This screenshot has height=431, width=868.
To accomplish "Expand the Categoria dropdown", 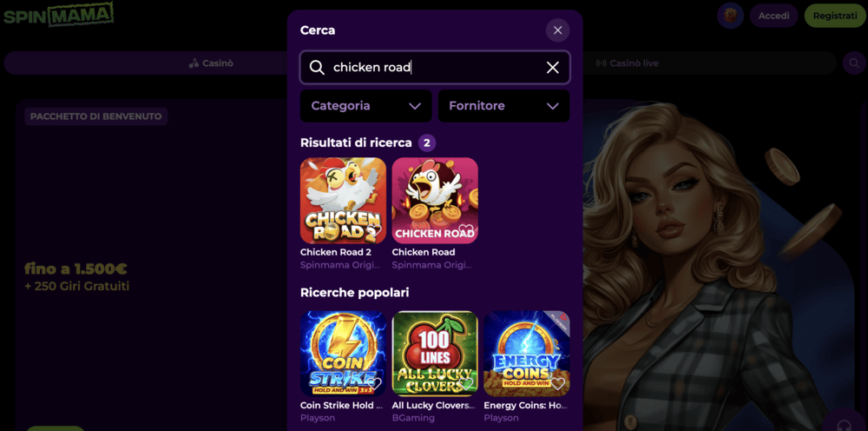I will (365, 106).
